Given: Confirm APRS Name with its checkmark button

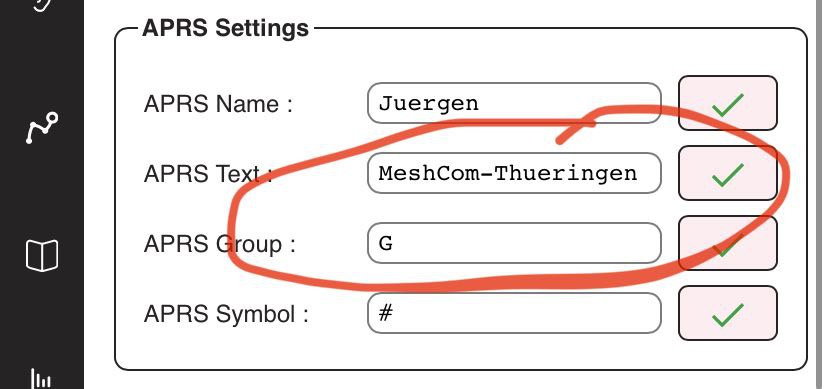Looking at the screenshot, I should pos(727,103).
